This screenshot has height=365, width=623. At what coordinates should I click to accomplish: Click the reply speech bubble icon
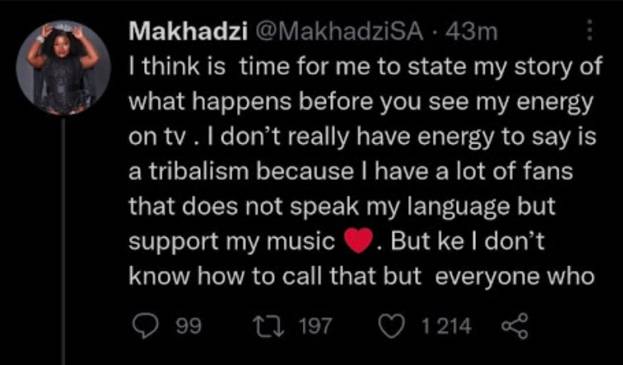(x=144, y=326)
